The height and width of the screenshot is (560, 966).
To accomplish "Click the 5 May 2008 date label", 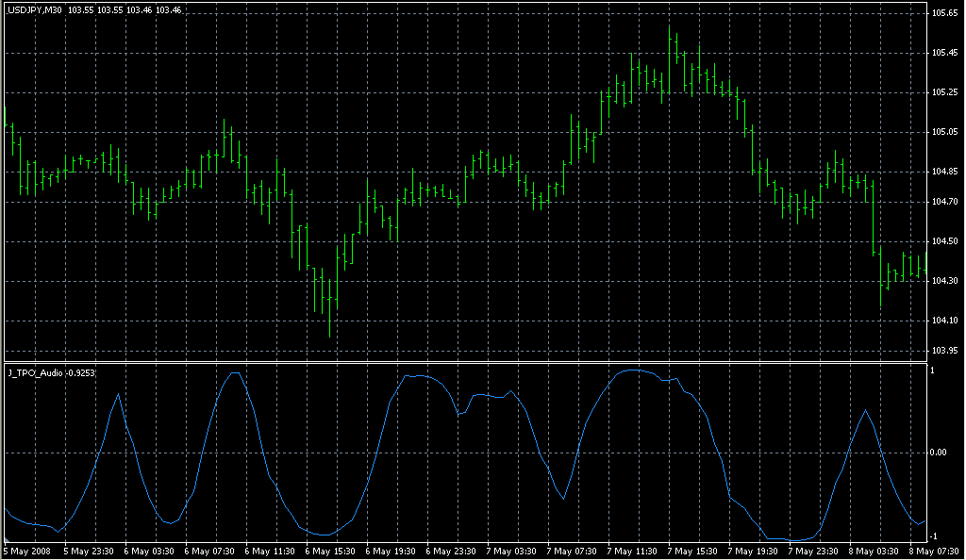I will 27,552.
